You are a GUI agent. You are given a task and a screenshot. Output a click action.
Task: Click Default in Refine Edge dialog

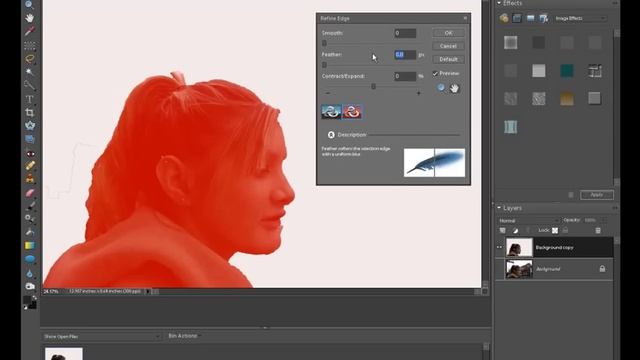(x=448, y=59)
